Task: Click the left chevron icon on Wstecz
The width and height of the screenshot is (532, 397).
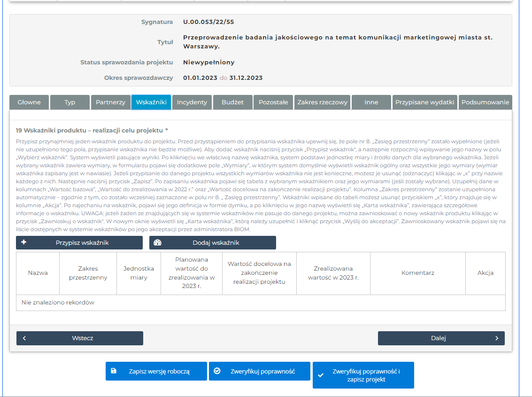Action: coord(24,338)
